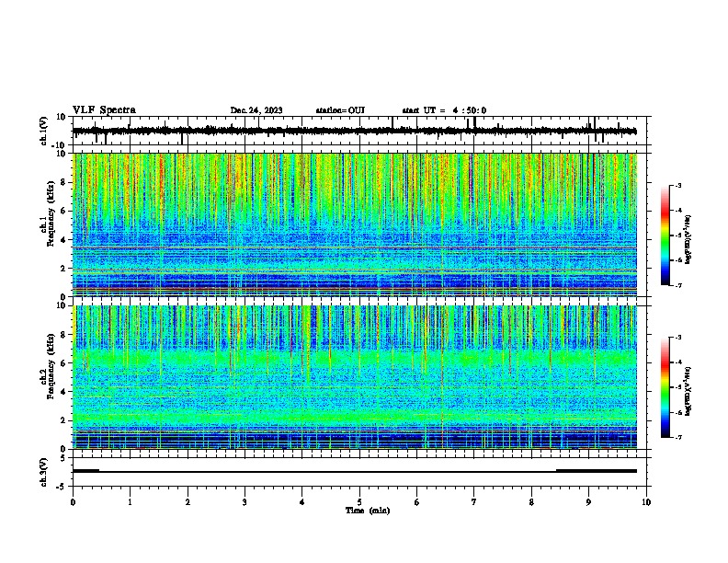Click the "VLF Spectra" plot title
728x563 pixels.
tap(104, 110)
